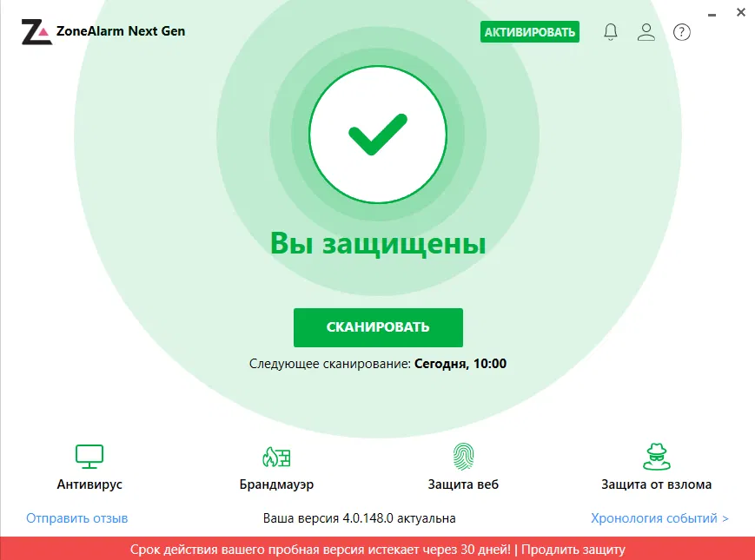Open the Antivirus monitor icon
Screen dimensions: 755x560
coord(89,456)
